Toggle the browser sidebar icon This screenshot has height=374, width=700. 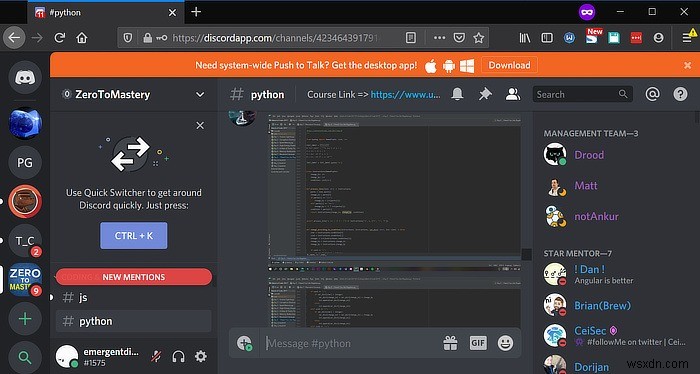point(547,38)
